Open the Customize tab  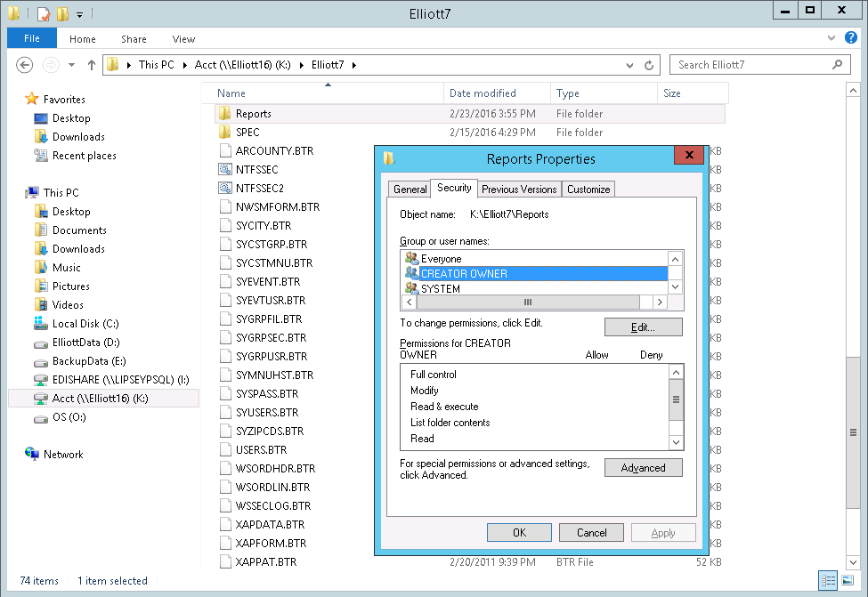click(x=588, y=189)
